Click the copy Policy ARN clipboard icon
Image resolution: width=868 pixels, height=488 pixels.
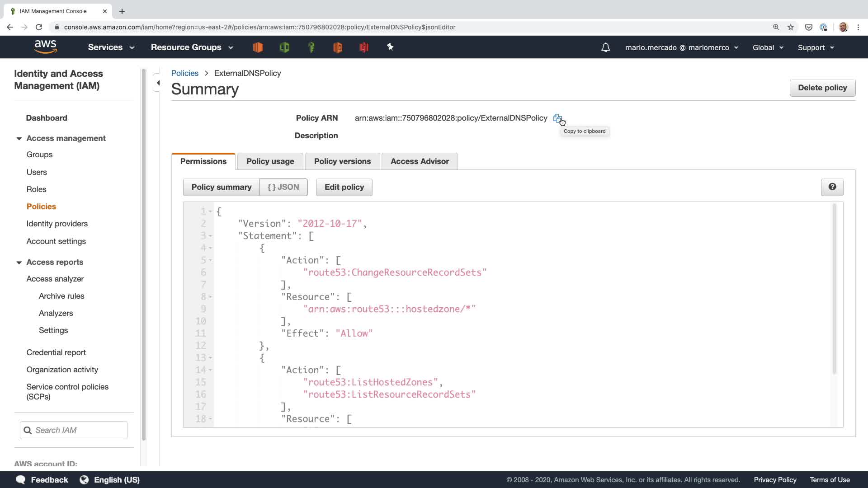pos(557,118)
